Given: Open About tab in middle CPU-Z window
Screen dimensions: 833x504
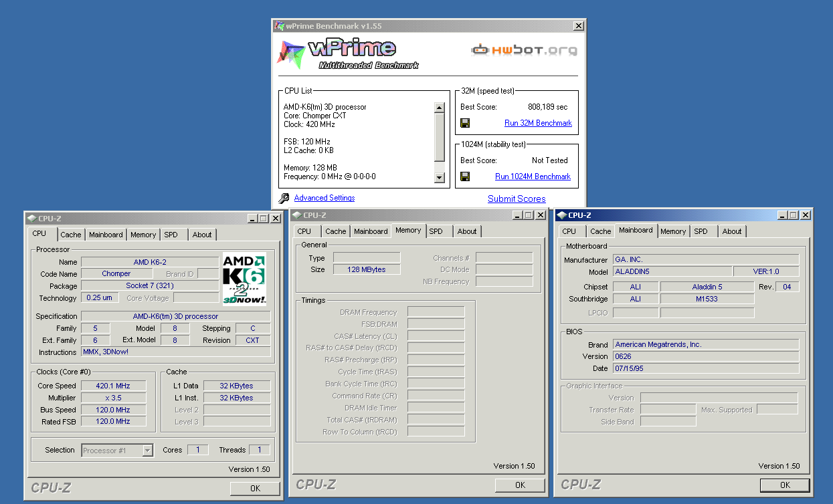Looking at the screenshot, I should [x=467, y=231].
